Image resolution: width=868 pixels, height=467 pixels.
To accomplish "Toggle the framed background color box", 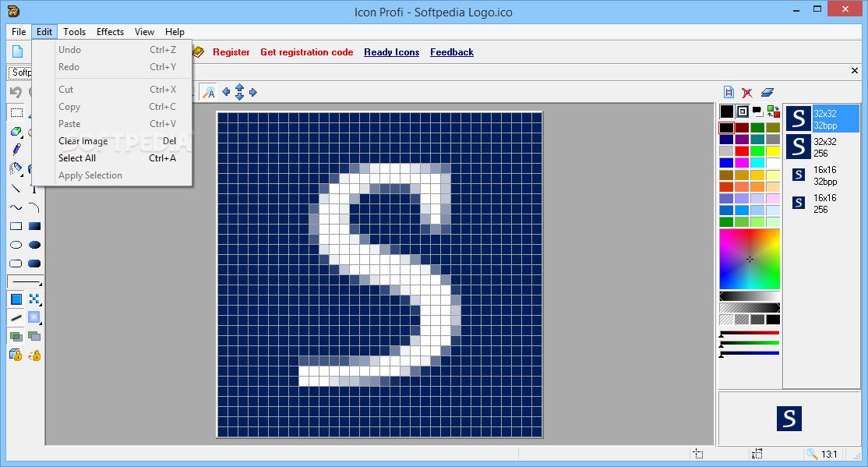I will 743,112.
